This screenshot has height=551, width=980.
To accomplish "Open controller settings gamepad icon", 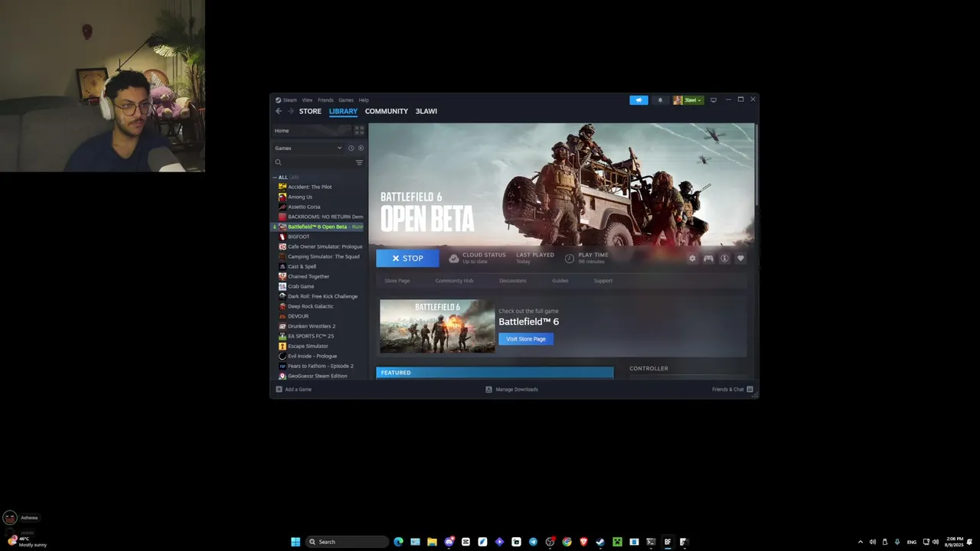I will [708, 259].
